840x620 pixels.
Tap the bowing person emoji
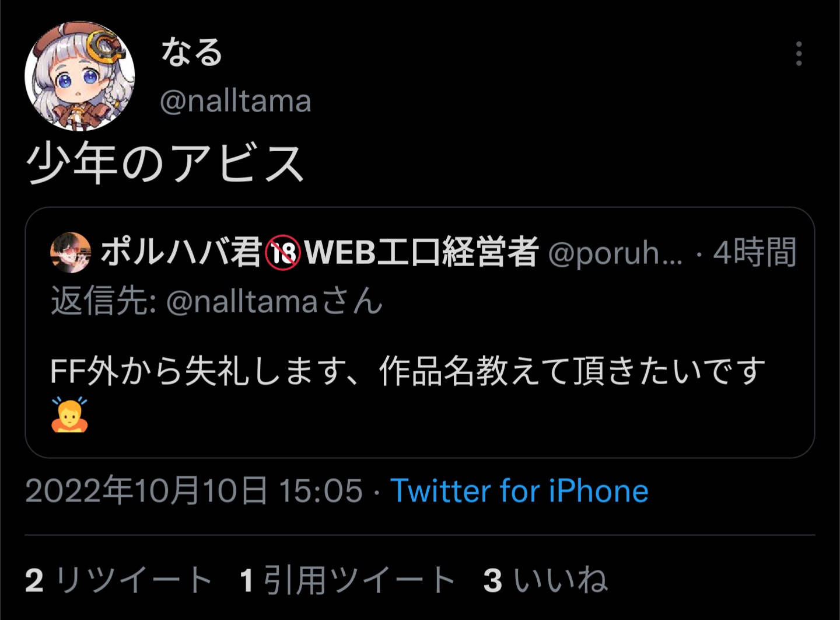(x=69, y=415)
